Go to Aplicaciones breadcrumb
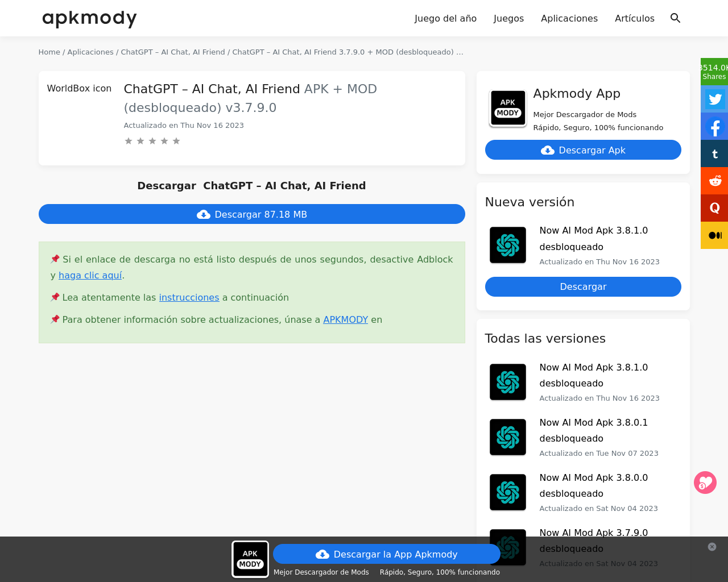728x582 pixels. pos(90,52)
